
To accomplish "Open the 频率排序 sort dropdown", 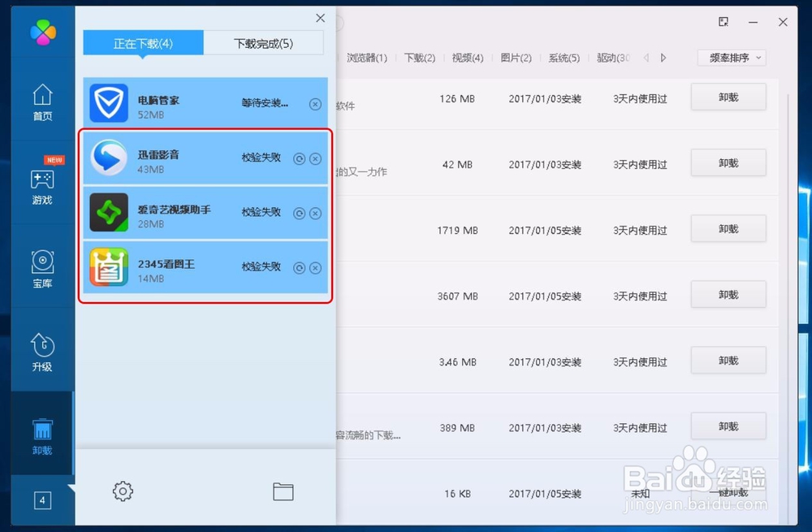I will (x=732, y=58).
